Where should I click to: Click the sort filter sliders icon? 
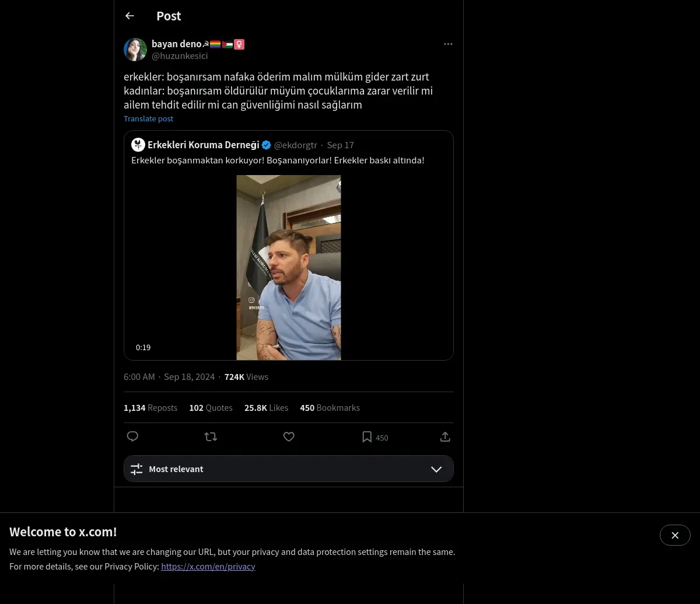coord(136,469)
